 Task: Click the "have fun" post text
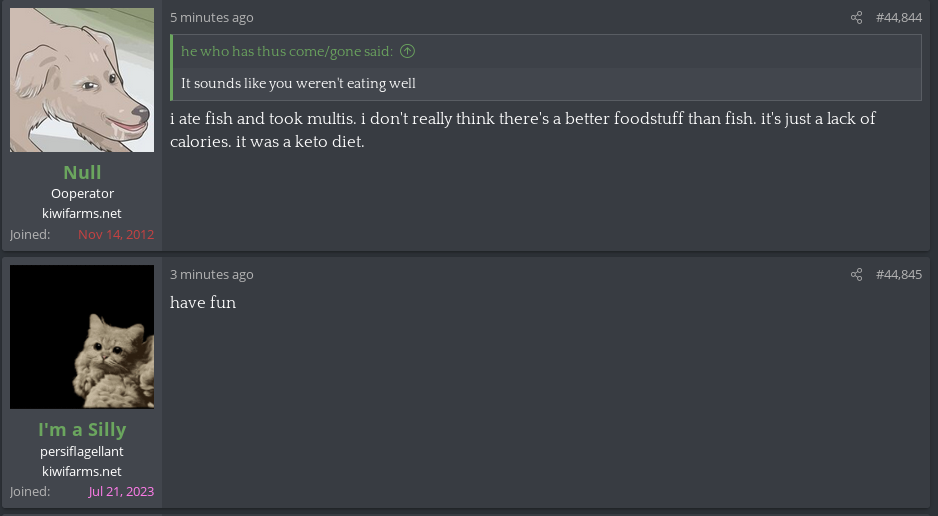pos(203,303)
